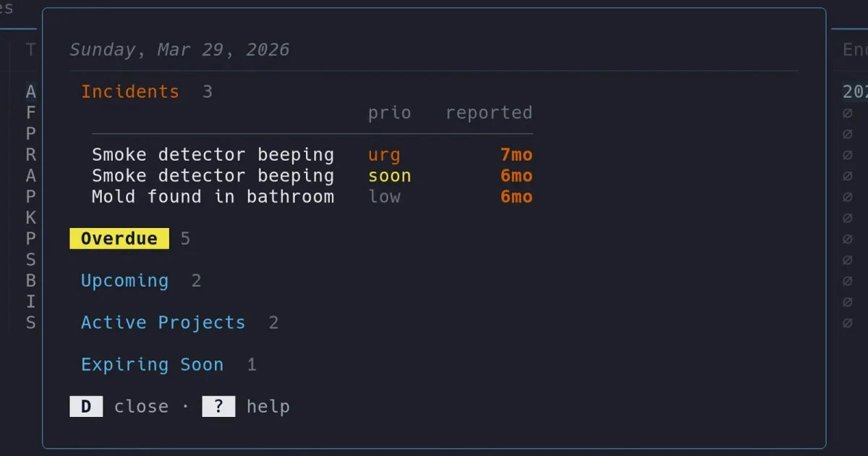Open the Active Projects section
The height and width of the screenshot is (456, 868).
[163, 323]
